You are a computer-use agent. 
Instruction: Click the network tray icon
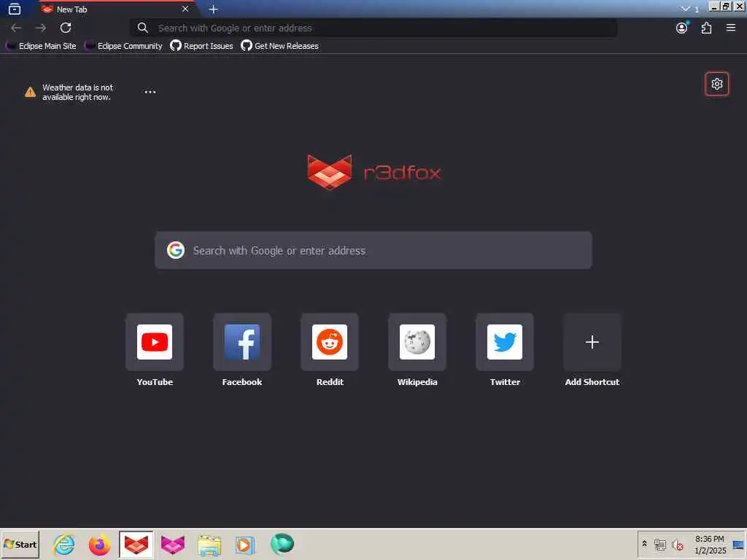click(x=659, y=545)
